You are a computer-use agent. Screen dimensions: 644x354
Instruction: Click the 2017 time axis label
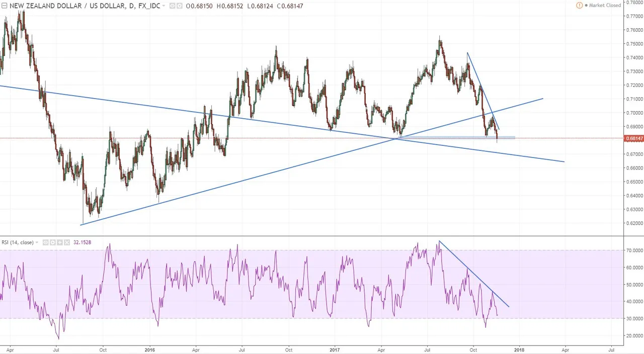[x=335, y=349]
